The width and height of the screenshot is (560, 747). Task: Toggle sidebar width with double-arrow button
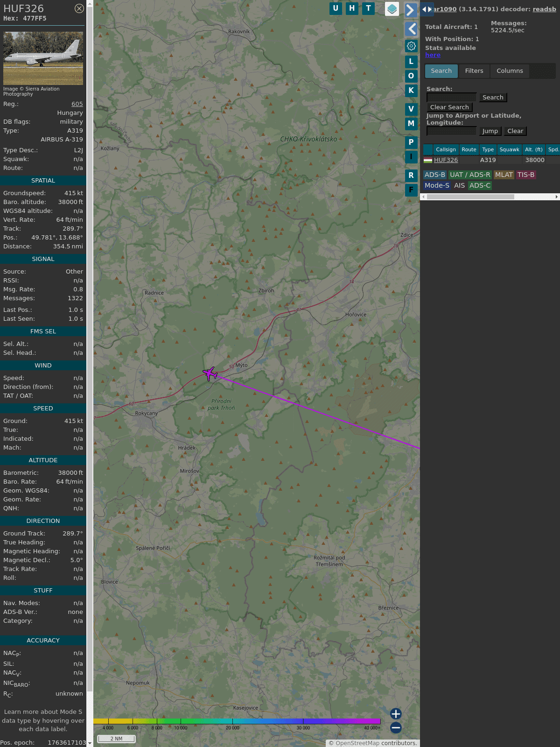(x=427, y=9)
